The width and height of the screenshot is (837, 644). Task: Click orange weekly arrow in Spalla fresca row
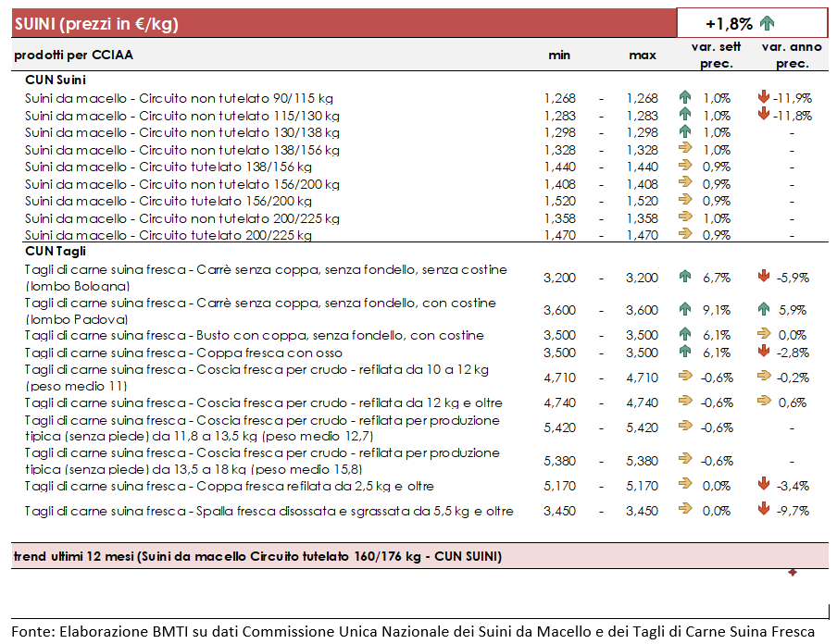tap(685, 509)
